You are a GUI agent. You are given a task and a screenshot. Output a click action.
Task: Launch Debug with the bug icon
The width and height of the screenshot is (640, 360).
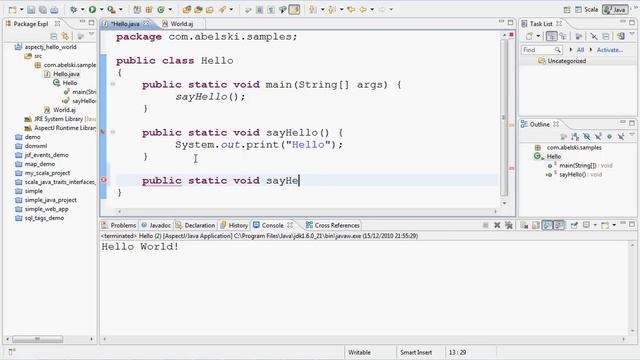(73, 9)
